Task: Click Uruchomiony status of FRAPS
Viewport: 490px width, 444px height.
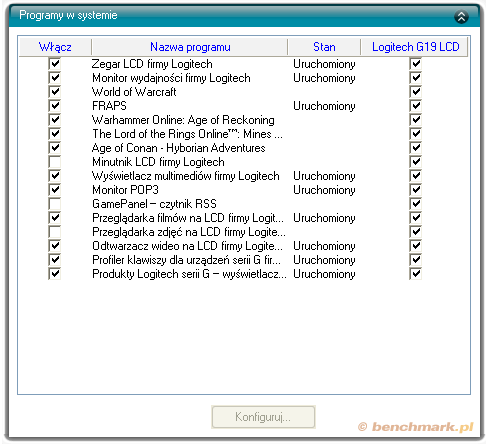Action: point(324,106)
